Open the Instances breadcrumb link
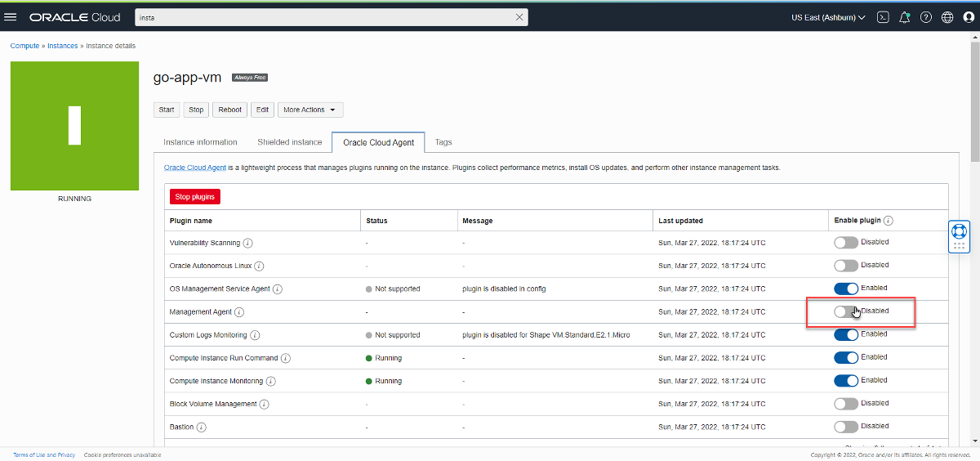Viewport: 980px width, 461px height. click(62, 46)
